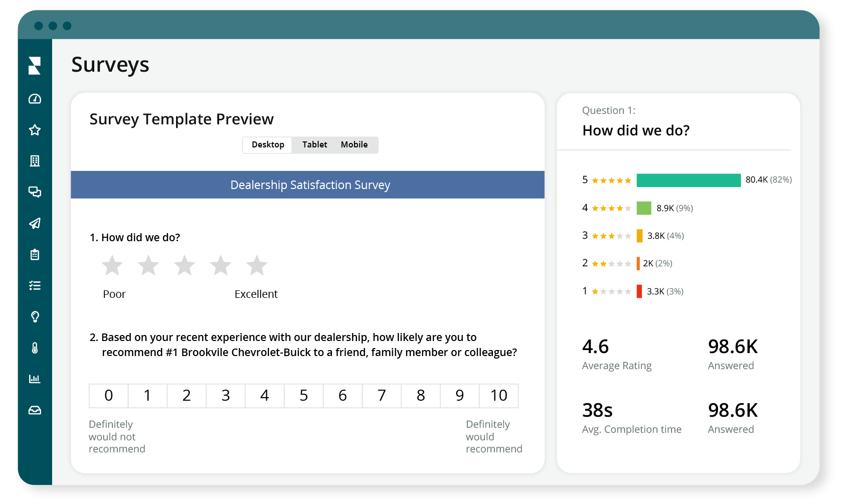Click the orange 2-star results bar
This screenshot has width=850, height=504.
[638, 263]
